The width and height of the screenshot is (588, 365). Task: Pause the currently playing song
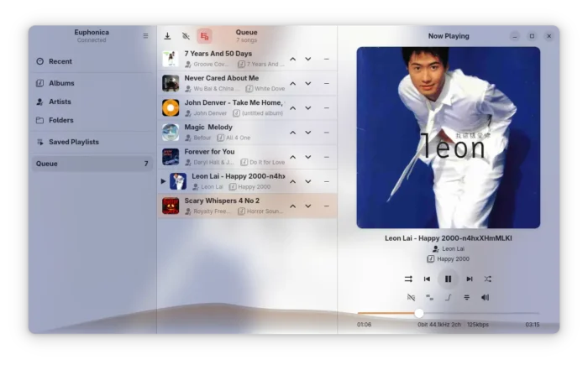coord(448,279)
